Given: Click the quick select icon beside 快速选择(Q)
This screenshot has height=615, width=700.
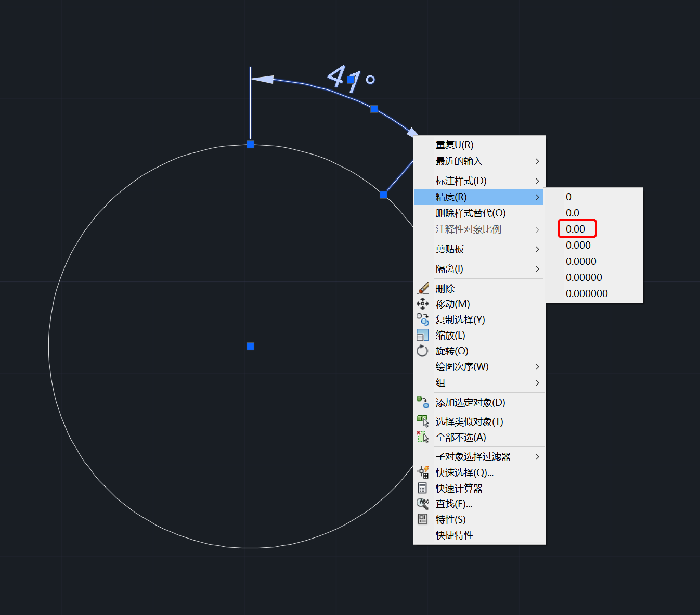Looking at the screenshot, I should [x=423, y=472].
